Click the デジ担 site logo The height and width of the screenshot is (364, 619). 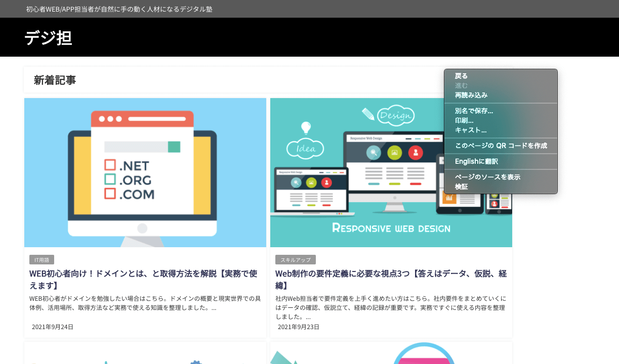pyautogui.click(x=48, y=38)
